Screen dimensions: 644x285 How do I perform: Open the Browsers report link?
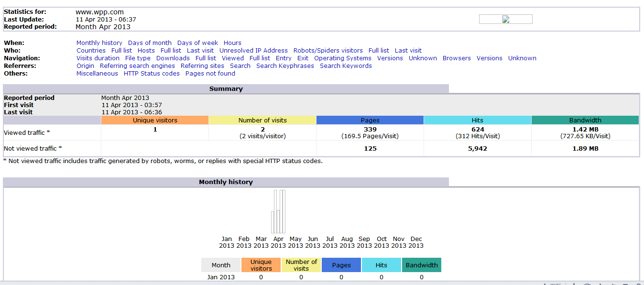457,58
